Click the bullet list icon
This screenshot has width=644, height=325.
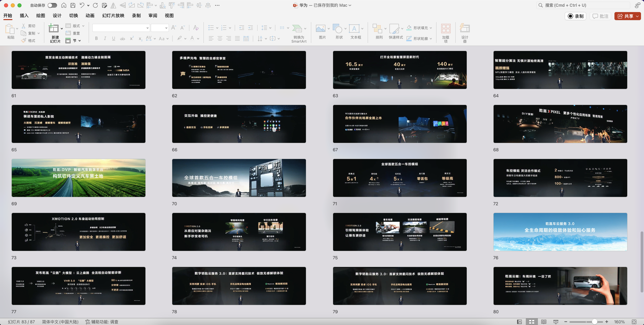click(x=211, y=28)
